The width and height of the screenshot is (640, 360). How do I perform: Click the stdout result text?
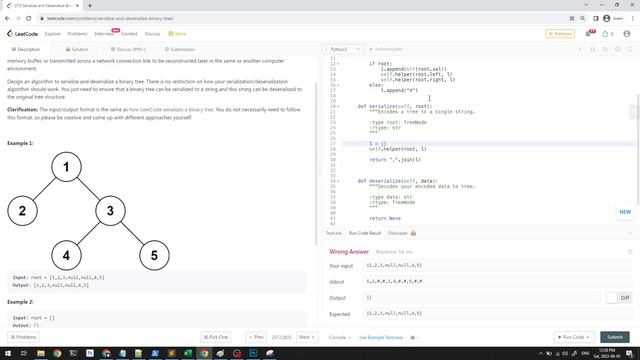pos(394,281)
